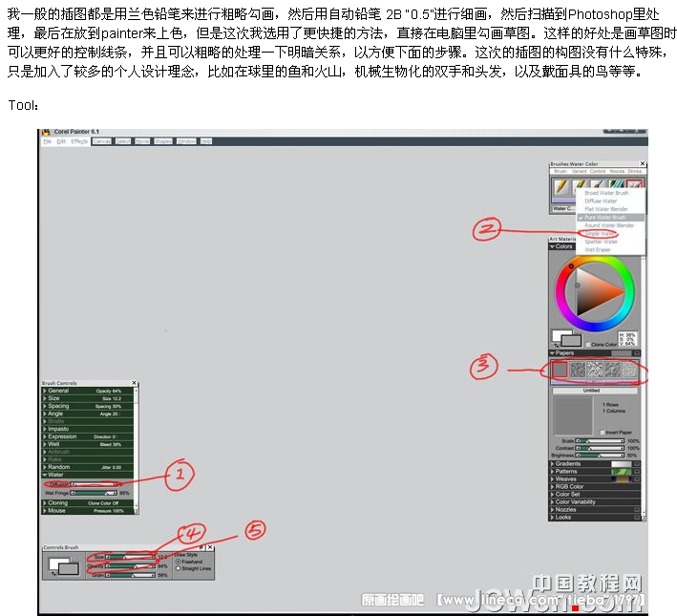
Task: Click the red-outlined Water Color brush icon
Action: pos(635,184)
